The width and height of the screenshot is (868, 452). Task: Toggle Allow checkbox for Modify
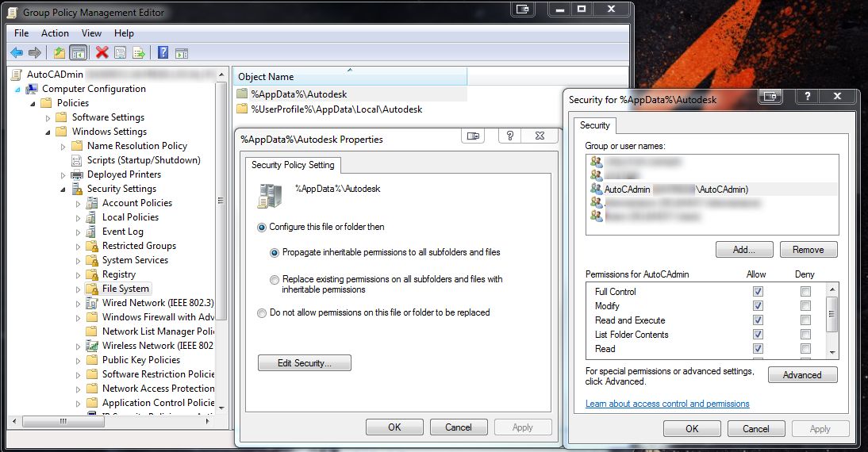click(x=758, y=306)
